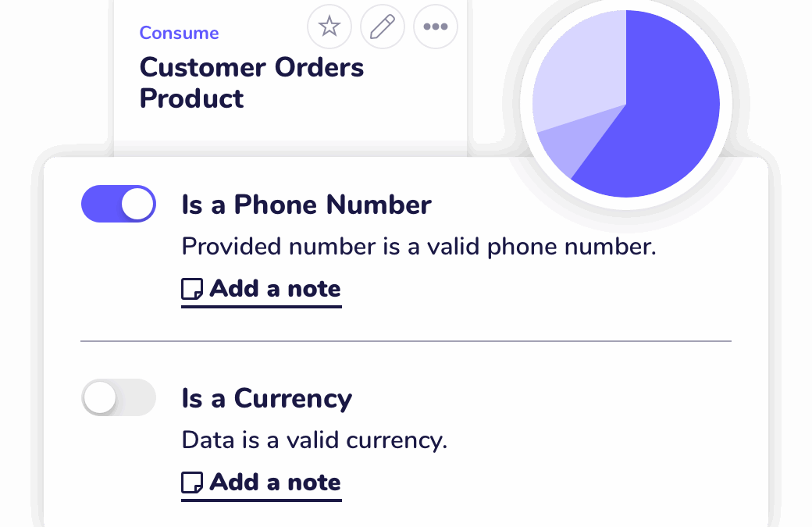
Task: Click Add a note under Currency
Action: click(x=275, y=482)
